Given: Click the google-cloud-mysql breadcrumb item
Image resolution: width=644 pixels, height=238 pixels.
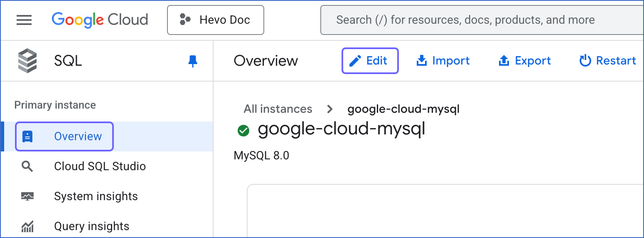Looking at the screenshot, I should coord(403,109).
